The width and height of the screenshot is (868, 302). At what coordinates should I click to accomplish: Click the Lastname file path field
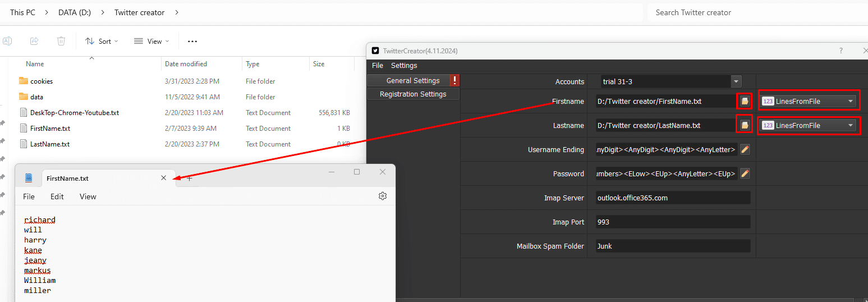(667, 125)
